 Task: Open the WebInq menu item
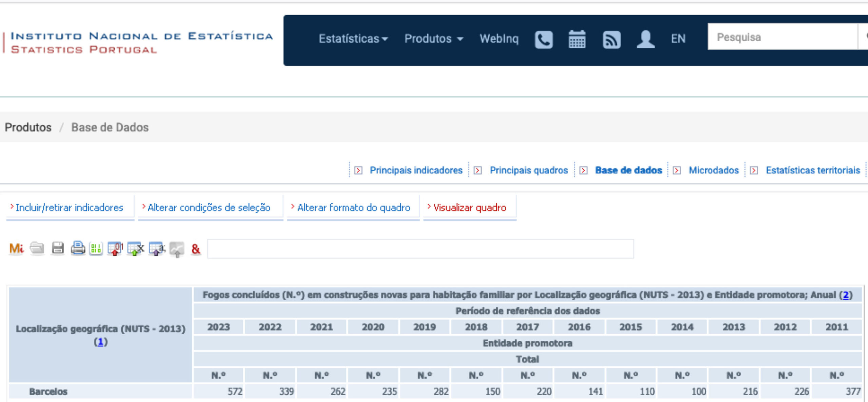click(499, 39)
